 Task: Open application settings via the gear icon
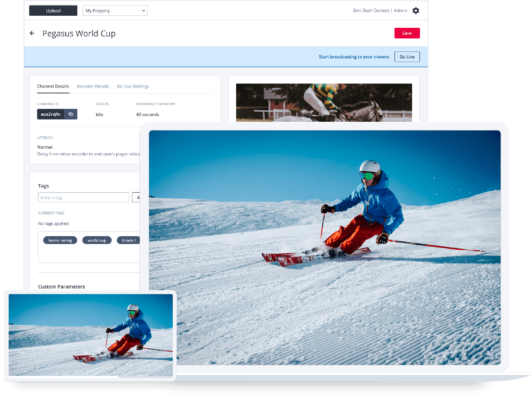coord(415,10)
